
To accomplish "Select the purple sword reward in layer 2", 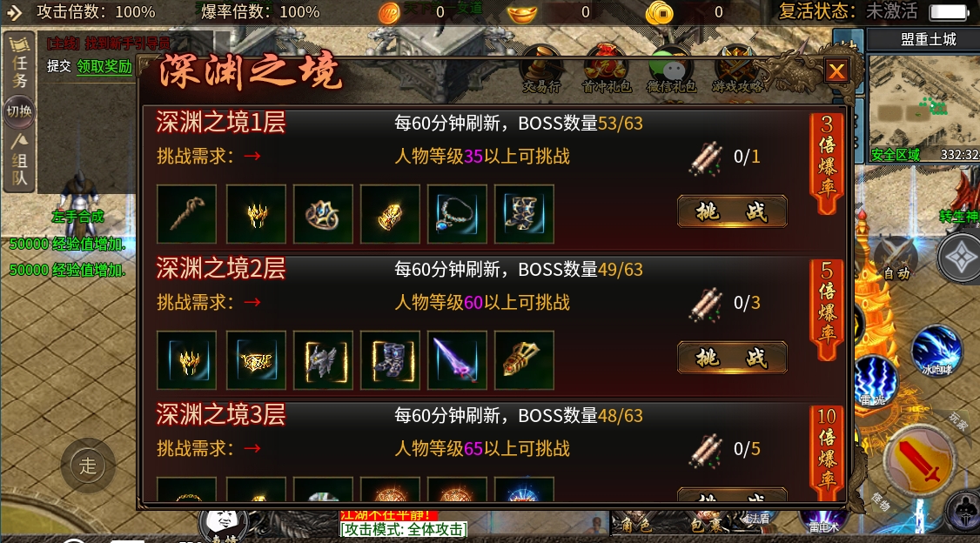I will [457, 360].
